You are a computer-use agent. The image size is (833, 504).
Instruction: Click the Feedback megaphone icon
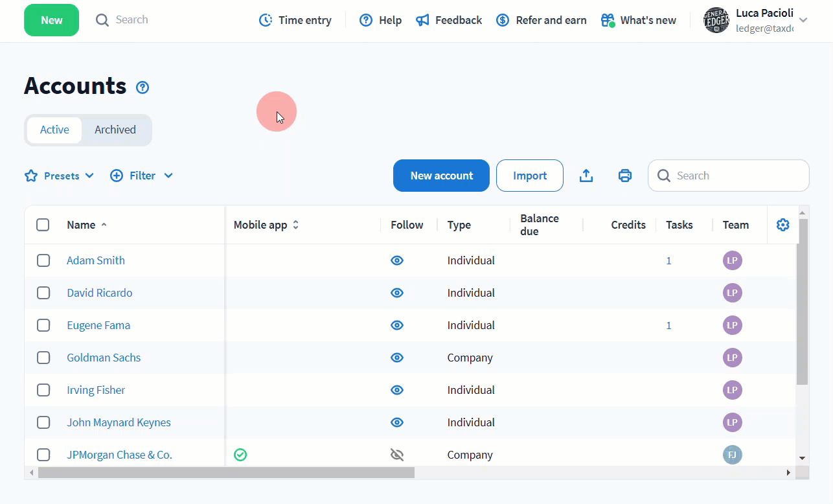[422, 20]
